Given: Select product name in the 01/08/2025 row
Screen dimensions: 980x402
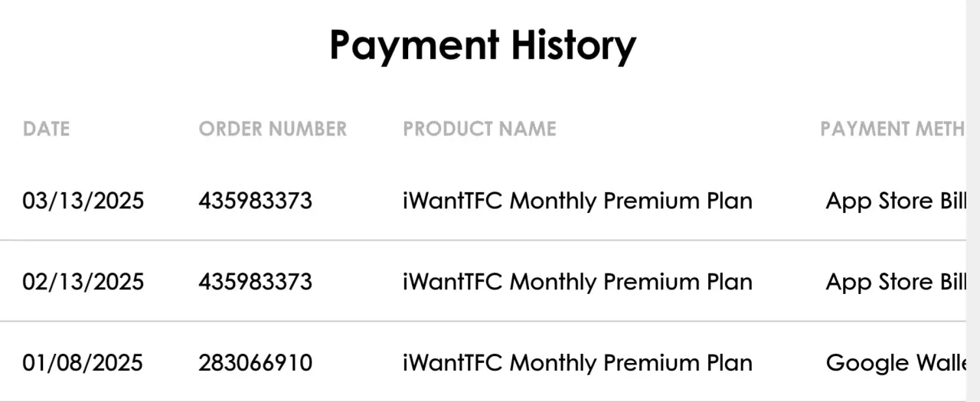Looking at the screenshot, I should pos(577,362).
